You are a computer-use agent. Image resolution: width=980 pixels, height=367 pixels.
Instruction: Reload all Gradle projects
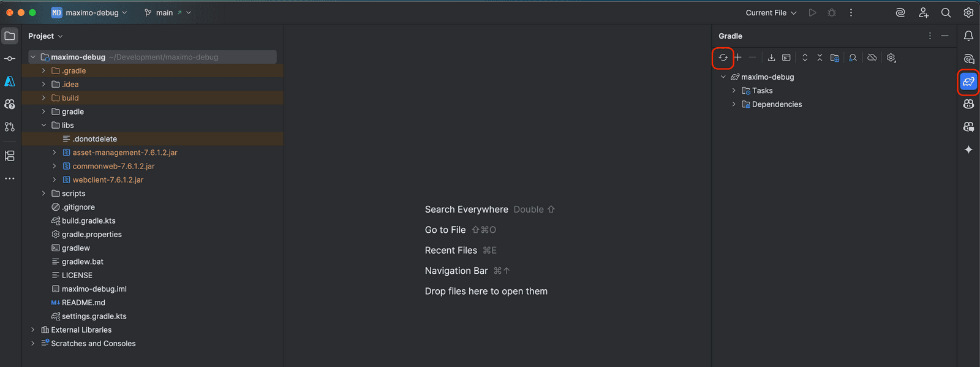pyautogui.click(x=723, y=58)
